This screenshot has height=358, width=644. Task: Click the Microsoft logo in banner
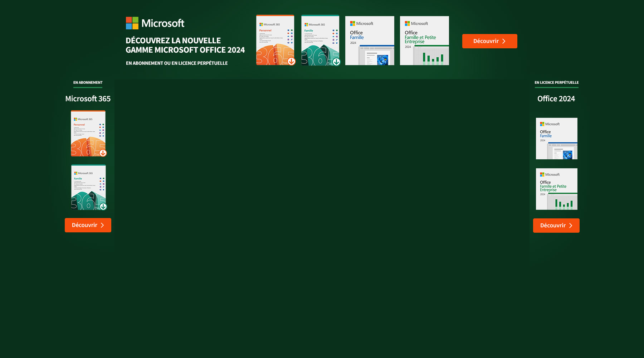tap(155, 23)
